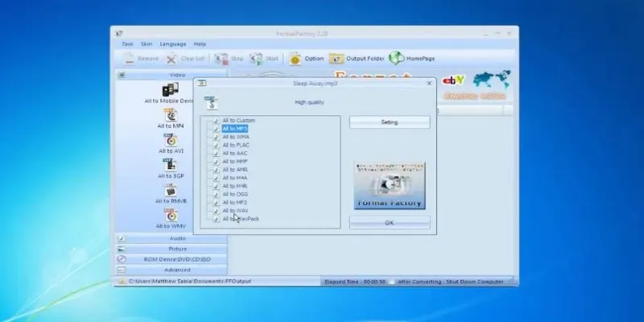This screenshot has height=322, width=644.
Task: Choose All to AAC in list
Action: click(x=234, y=153)
